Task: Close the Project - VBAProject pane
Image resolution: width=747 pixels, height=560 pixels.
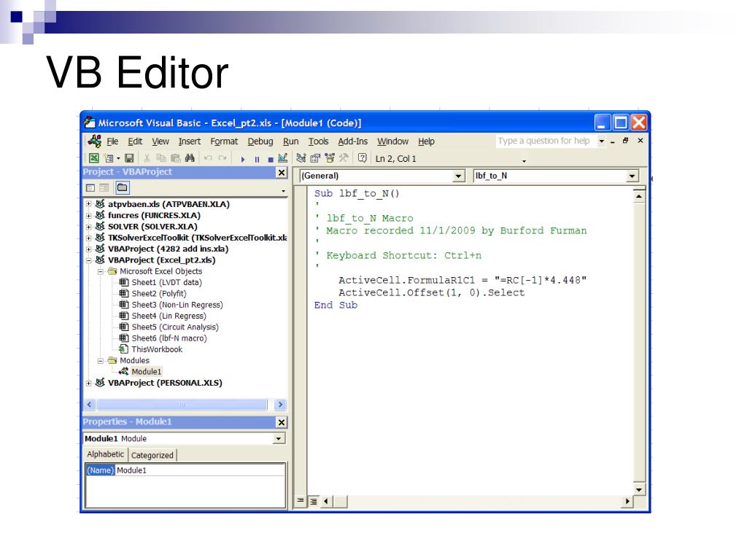Action: point(282,172)
